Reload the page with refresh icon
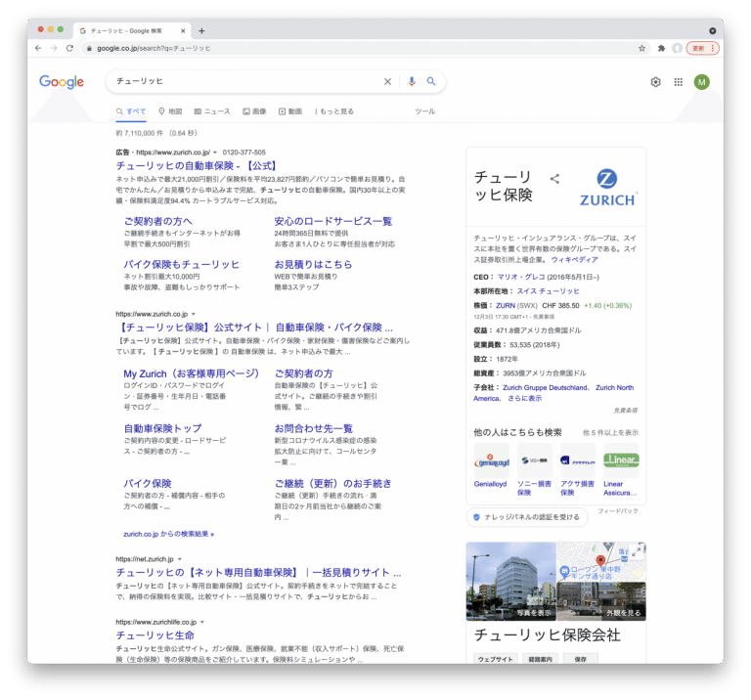The height and width of the screenshot is (700, 751). 70,48
